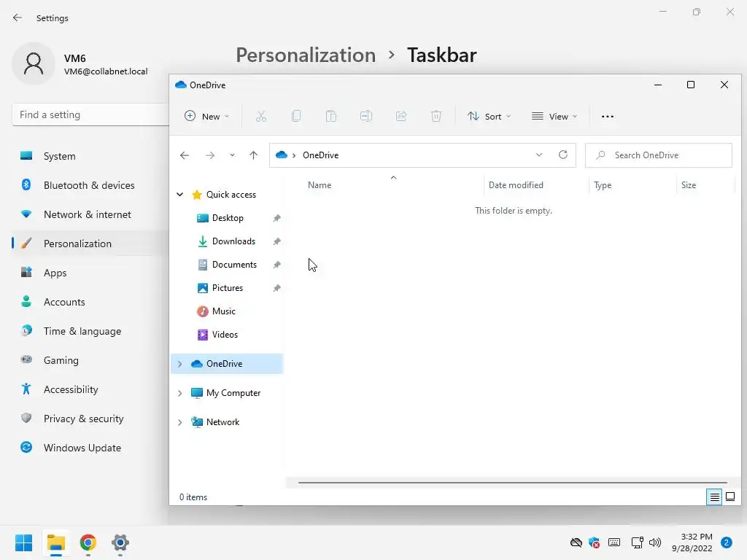
Task: Go up one folder level
Action: tap(253, 155)
